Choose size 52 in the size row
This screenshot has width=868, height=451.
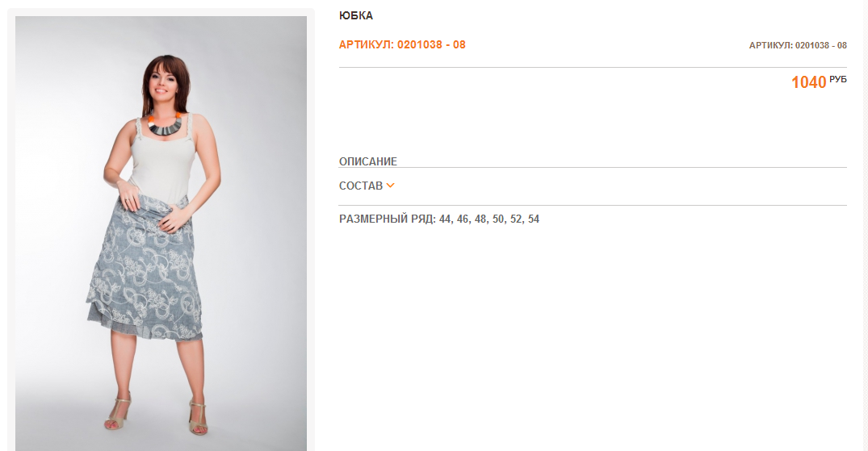point(516,219)
